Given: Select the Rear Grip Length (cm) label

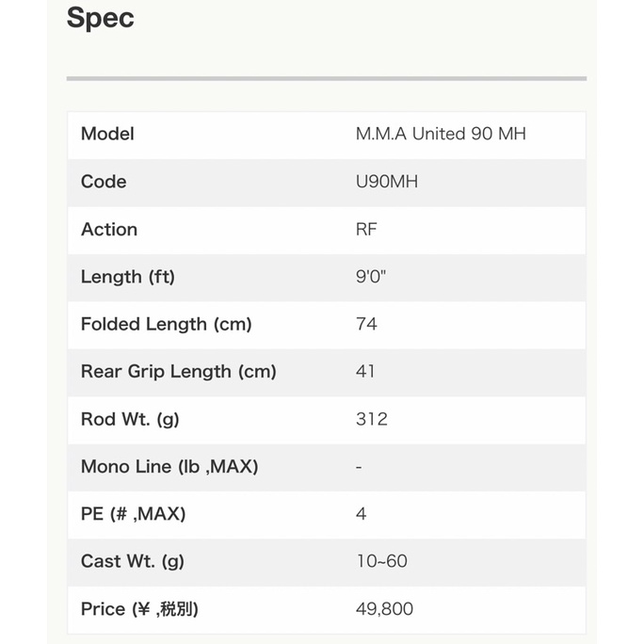Looking at the screenshot, I should (179, 371).
